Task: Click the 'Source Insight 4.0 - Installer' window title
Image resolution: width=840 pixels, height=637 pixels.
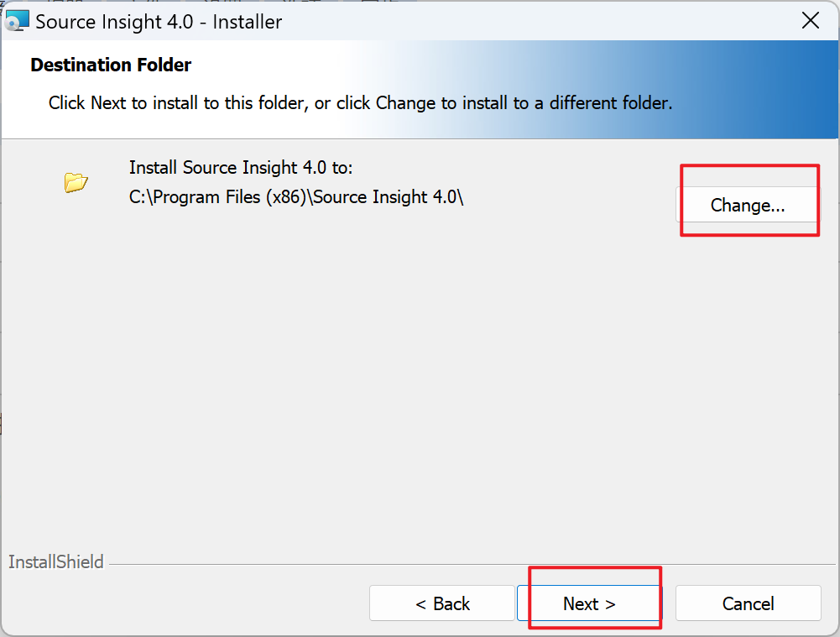Action: pos(159,22)
